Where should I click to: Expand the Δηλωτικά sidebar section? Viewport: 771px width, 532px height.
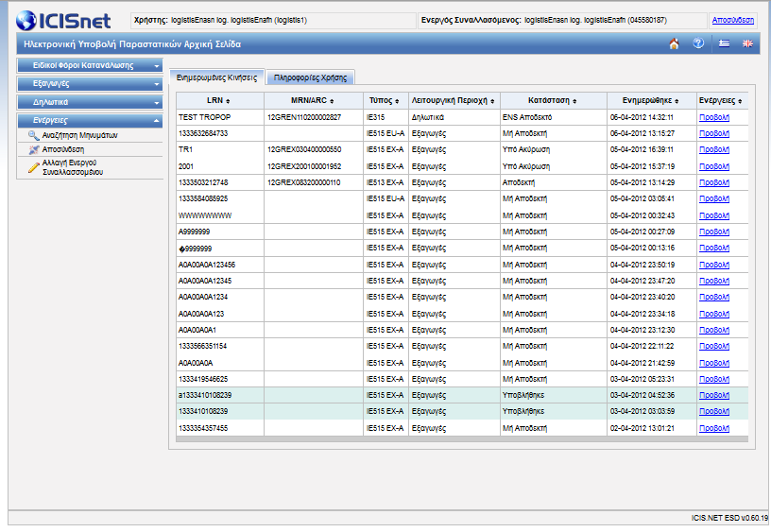(90, 102)
